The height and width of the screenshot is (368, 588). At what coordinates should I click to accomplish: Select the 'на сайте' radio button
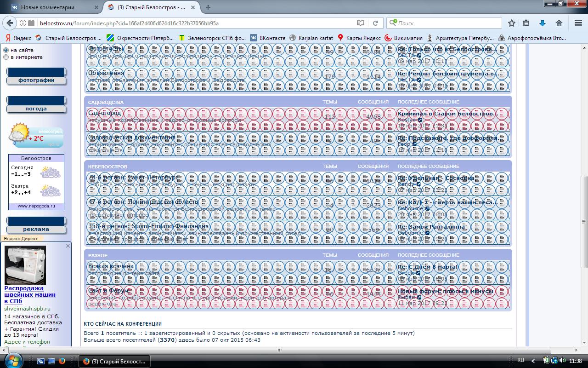point(6,50)
